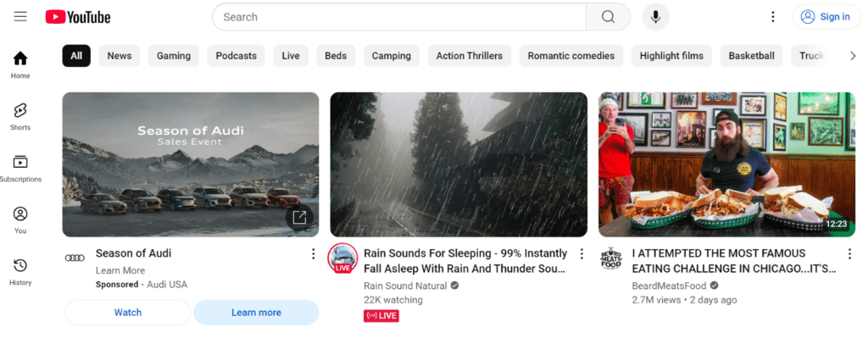Select the Live filter chip
Screen dimensions: 868x361
[291, 56]
